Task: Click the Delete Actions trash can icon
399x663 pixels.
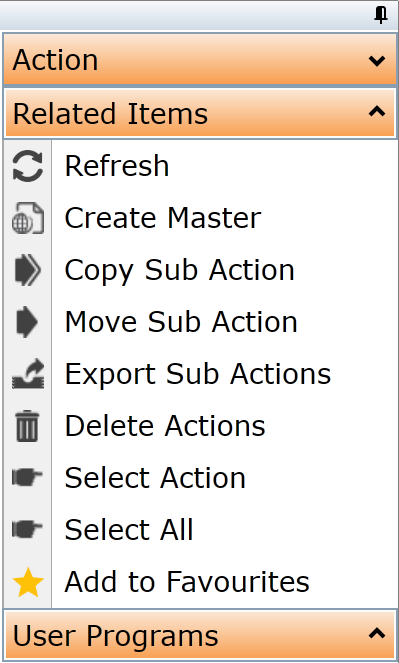Action: 27,426
